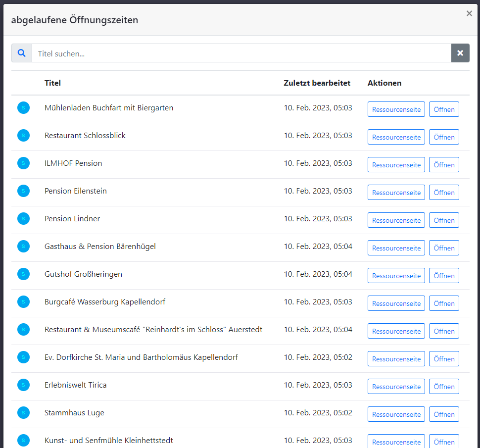Click Öffnen for Stammhaus Luge
This screenshot has height=448, width=480.
[444, 414]
